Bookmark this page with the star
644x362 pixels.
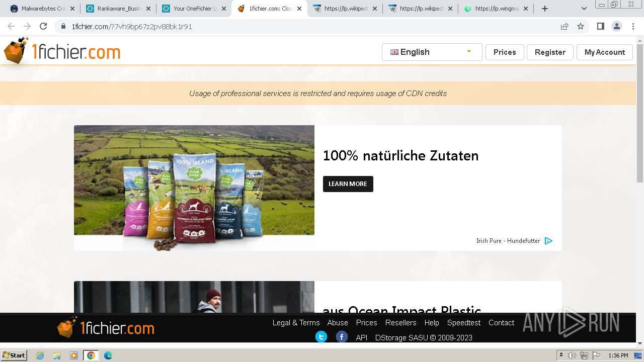pyautogui.click(x=581, y=27)
